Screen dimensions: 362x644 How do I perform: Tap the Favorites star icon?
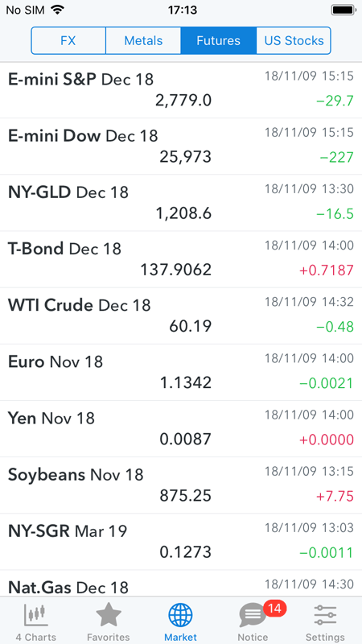(109, 615)
